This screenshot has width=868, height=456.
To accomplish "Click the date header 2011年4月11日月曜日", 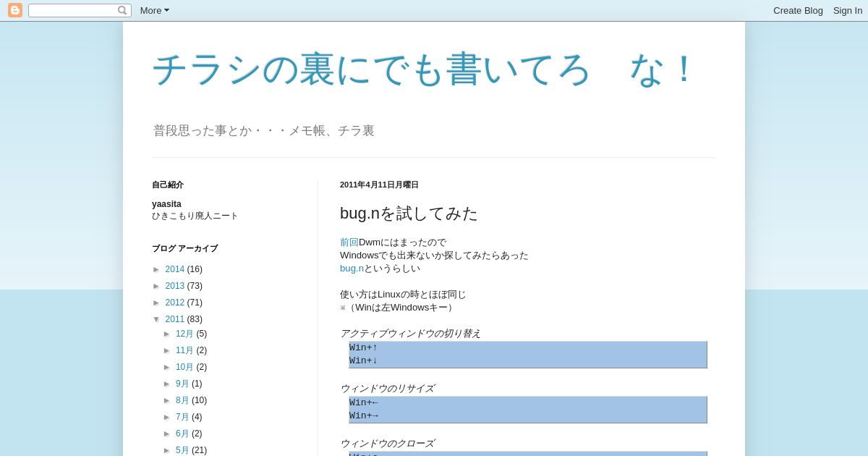I will [x=379, y=185].
